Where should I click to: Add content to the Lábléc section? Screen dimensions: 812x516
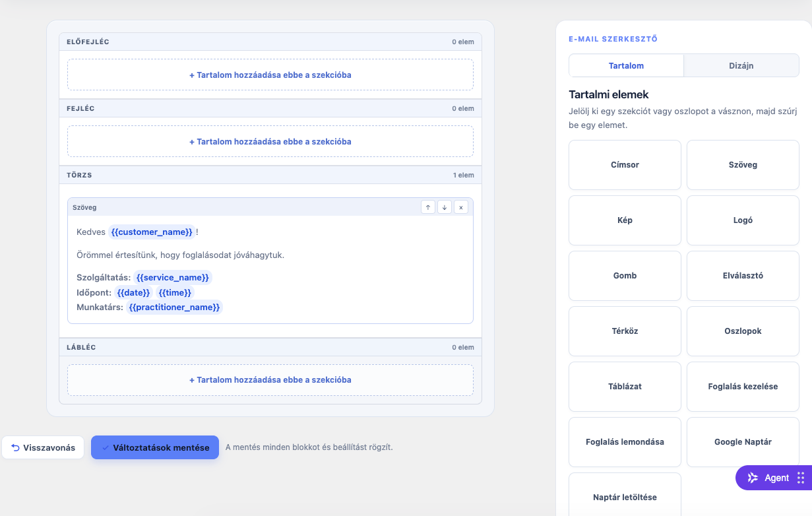tap(270, 380)
